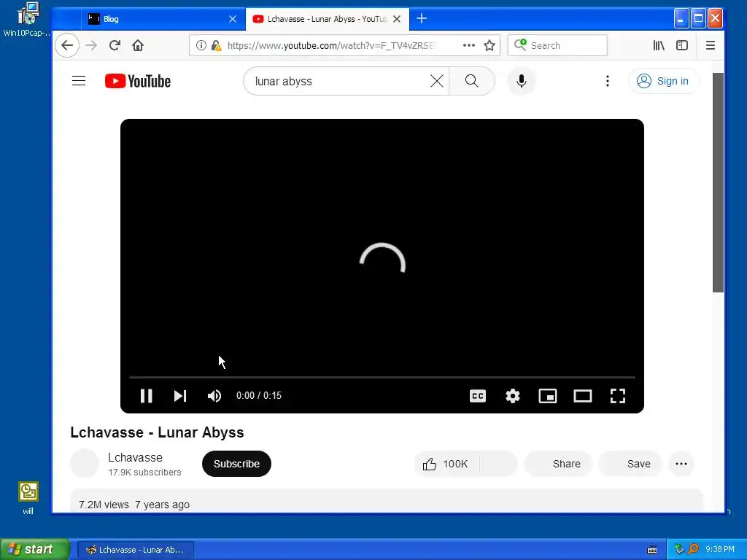747x560 pixels.
Task: Enter fullscreen video mode
Action: 617,396
